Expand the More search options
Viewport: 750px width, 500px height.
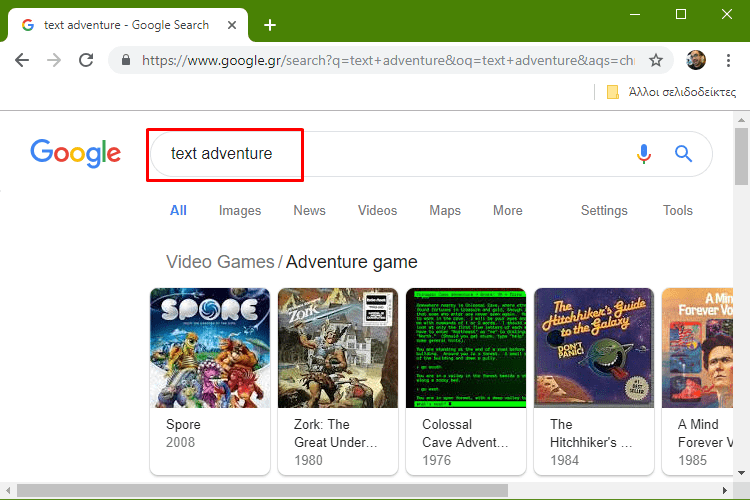[x=507, y=210]
